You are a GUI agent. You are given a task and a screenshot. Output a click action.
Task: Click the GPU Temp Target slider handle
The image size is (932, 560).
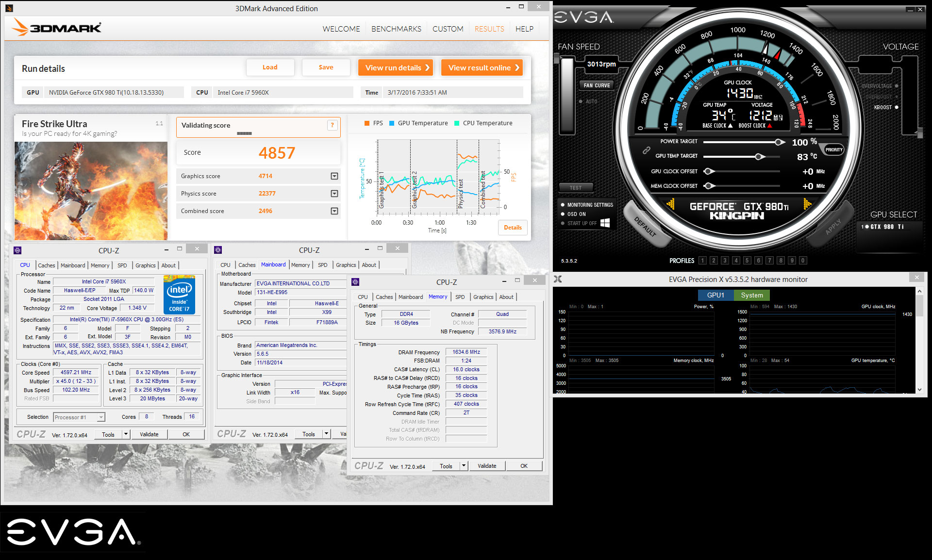pyautogui.click(x=759, y=156)
